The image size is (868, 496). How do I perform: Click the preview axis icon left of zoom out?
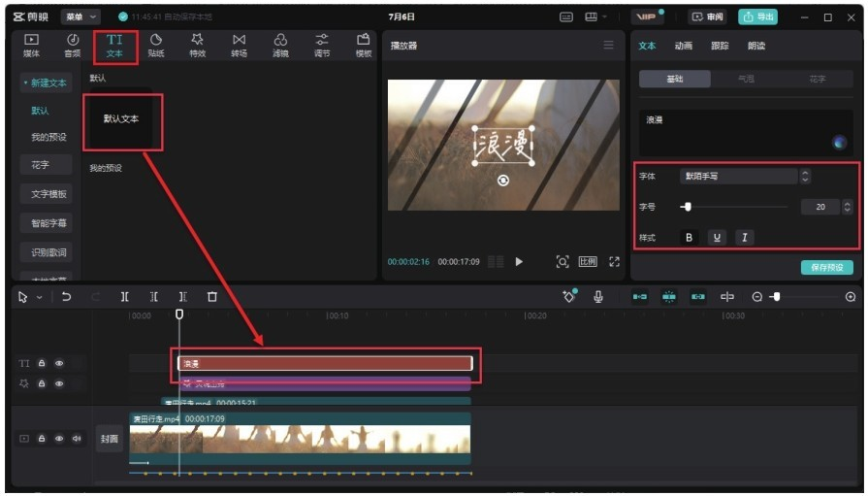(x=726, y=297)
